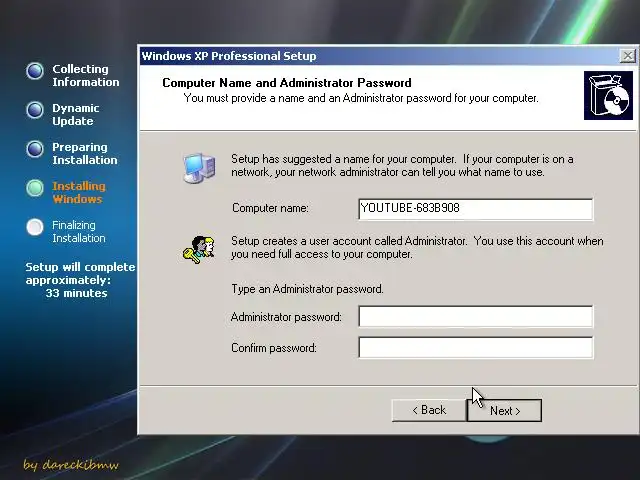The width and height of the screenshot is (640, 480).
Task: Go back with the Back button
Action: pyautogui.click(x=429, y=410)
